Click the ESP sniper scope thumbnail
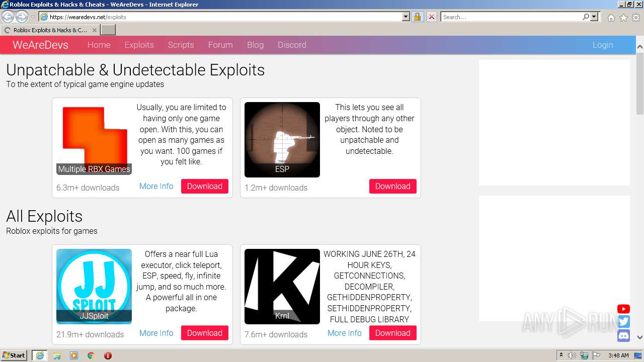 pos(282,140)
